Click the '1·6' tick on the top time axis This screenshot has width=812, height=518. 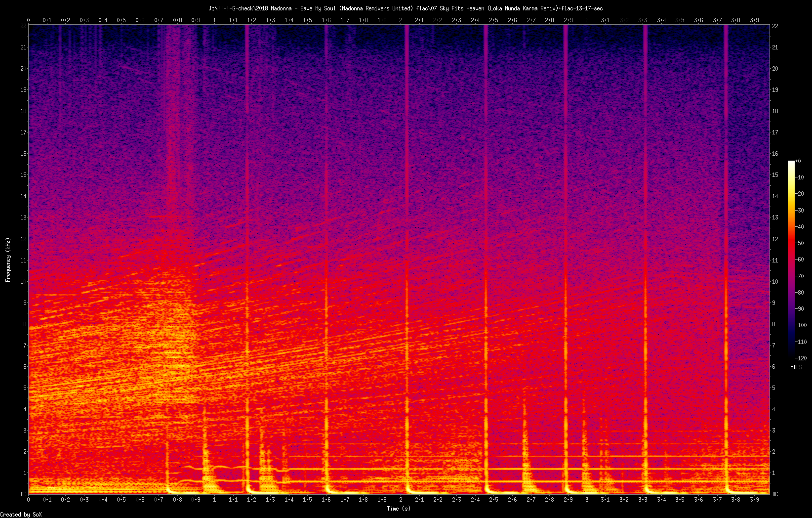tap(326, 20)
